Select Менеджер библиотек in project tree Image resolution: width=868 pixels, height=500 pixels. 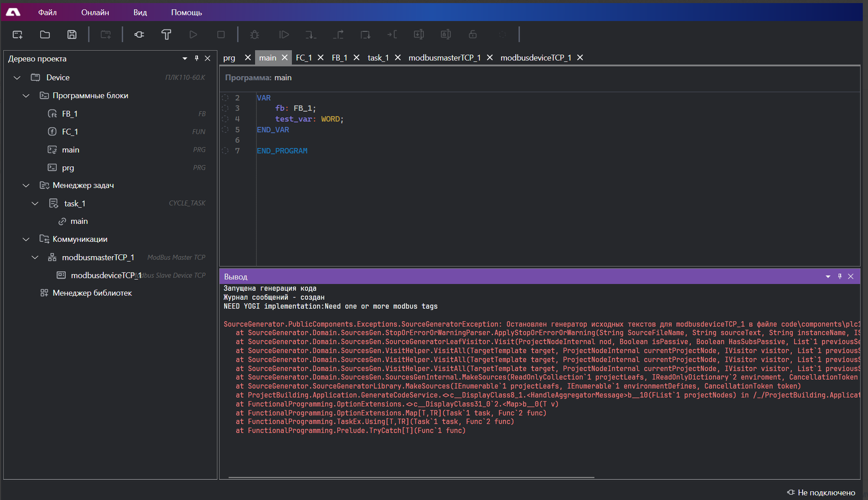coord(92,293)
